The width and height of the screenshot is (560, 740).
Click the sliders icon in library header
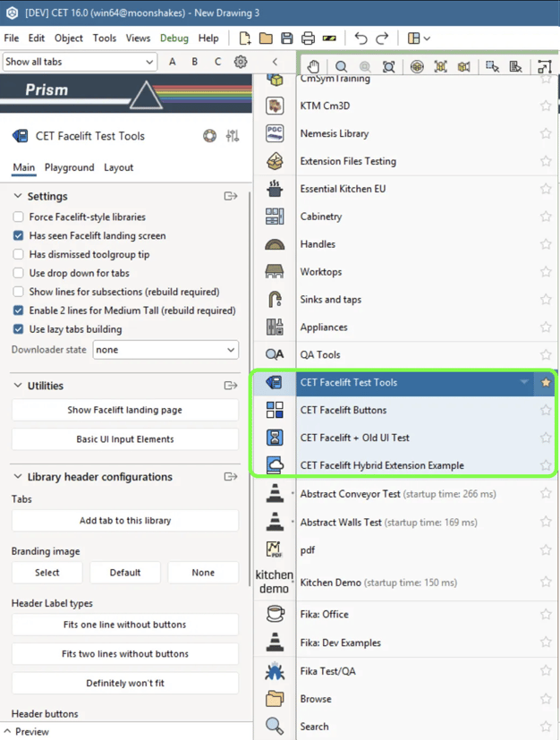click(x=232, y=136)
